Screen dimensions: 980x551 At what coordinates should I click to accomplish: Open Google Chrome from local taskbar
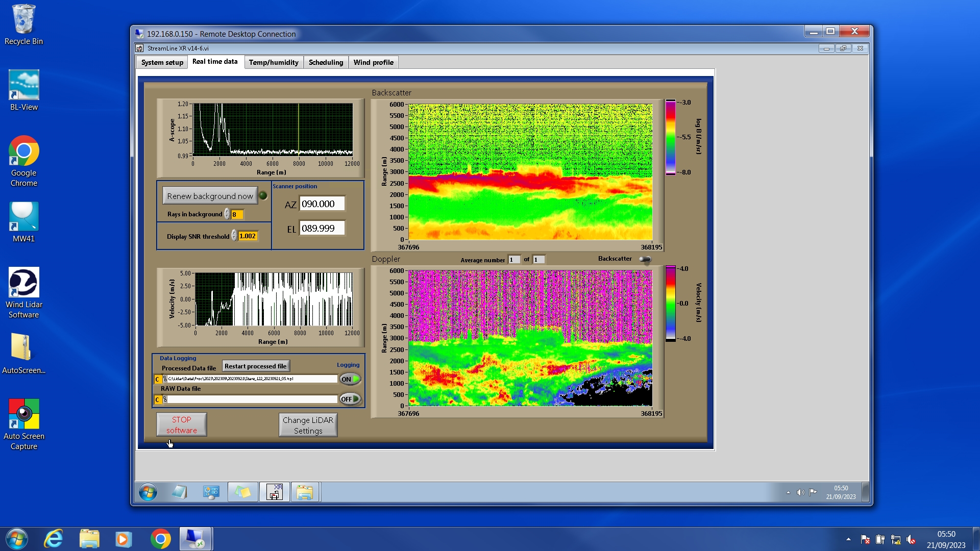coord(160,539)
